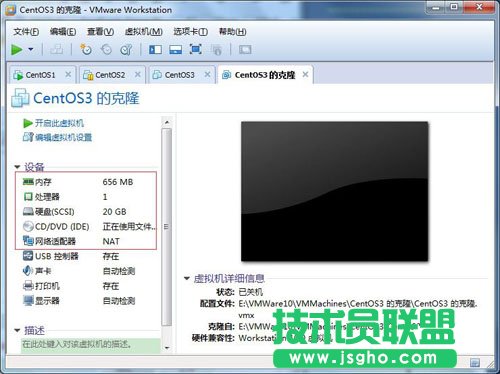
Task: Select the 打印机 device row
Action: coord(89,286)
